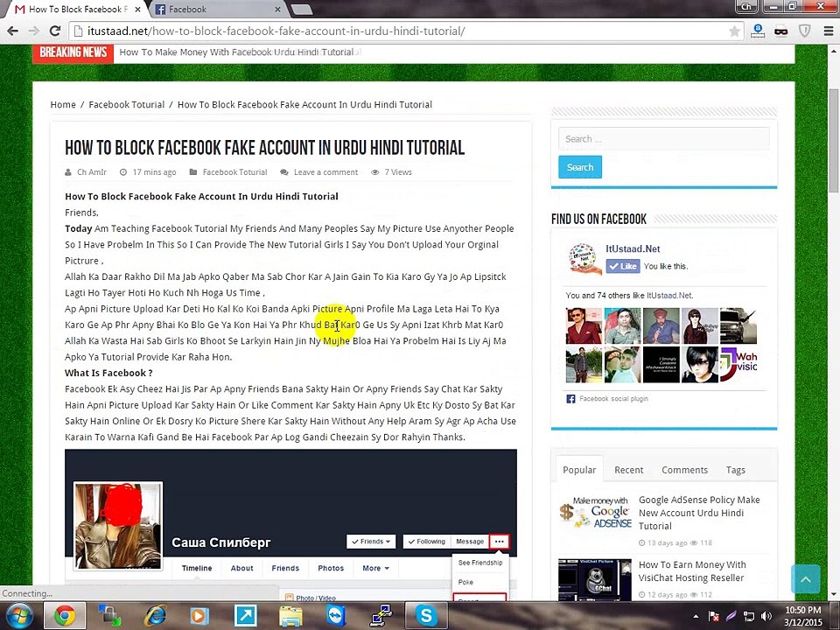Click scrollbar down arrow
840x630 pixels.
(834, 594)
